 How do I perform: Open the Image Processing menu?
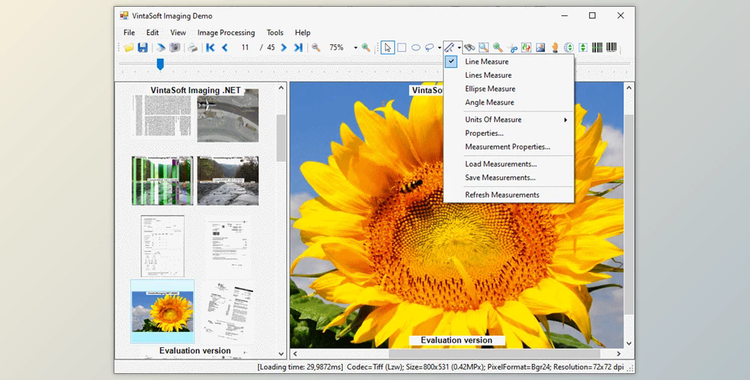pyautogui.click(x=226, y=33)
